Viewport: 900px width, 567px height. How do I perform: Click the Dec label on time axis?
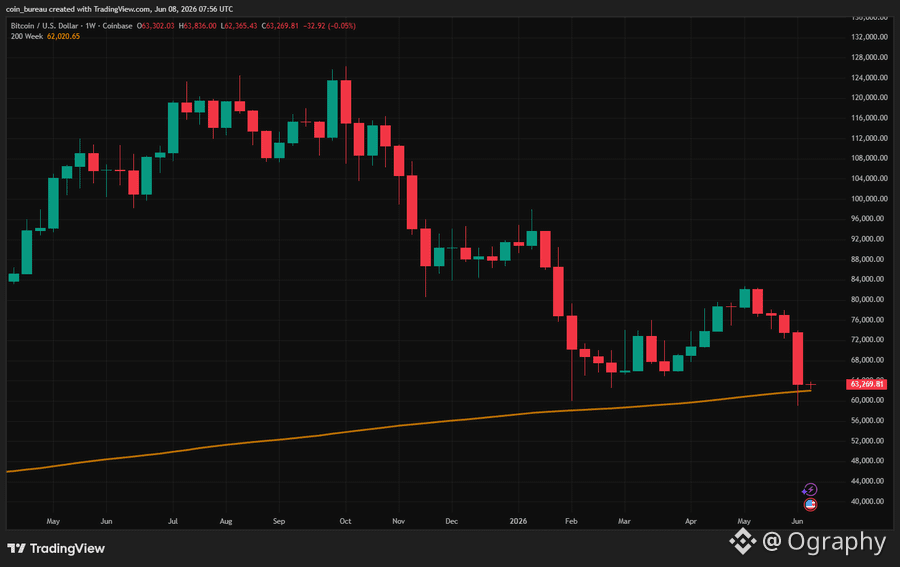[x=452, y=521]
